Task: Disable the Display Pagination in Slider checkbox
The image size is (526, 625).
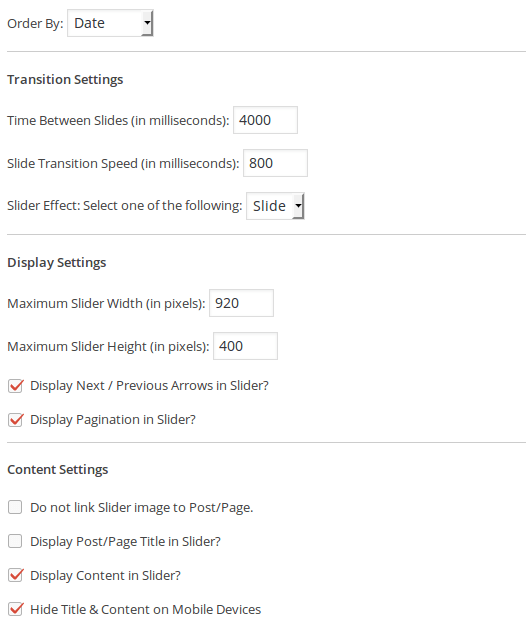Action: point(16,420)
